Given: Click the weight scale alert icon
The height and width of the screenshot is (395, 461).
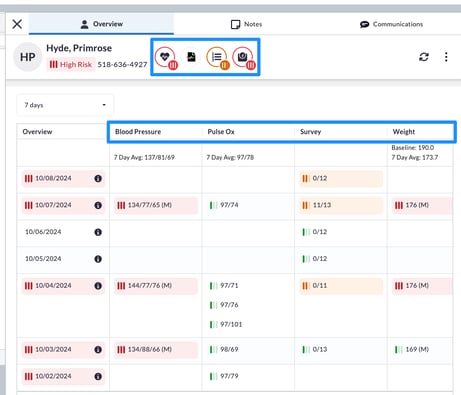Looking at the screenshot, I should 243,57.
